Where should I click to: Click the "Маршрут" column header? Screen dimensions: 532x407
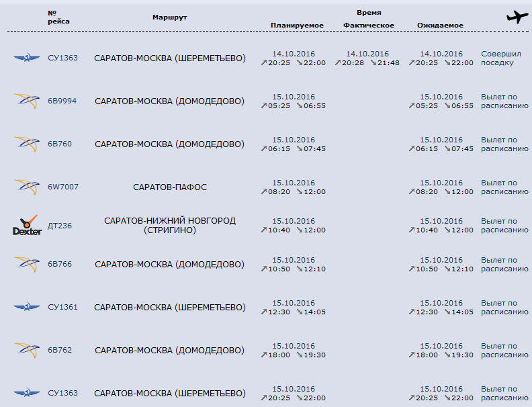click(x=170, y=16)
